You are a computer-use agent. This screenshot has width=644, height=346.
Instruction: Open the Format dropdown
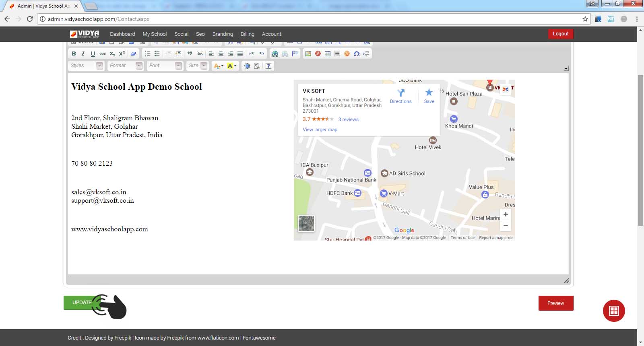pos(126,66)
